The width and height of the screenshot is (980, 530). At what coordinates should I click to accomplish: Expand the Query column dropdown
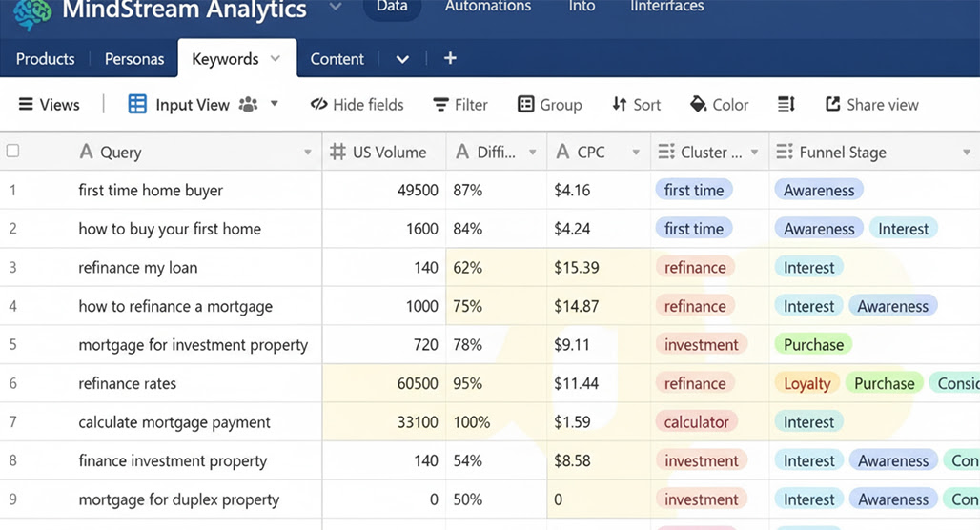(x=308, y=153)
